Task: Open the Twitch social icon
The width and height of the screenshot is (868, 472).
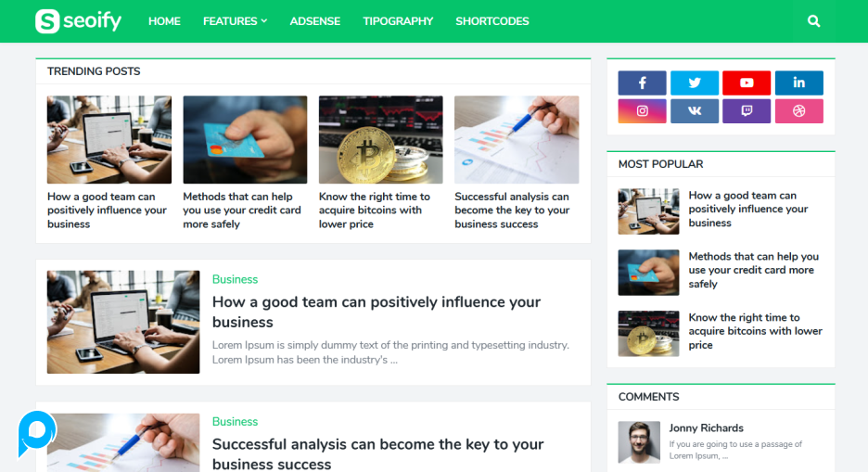Action: [747, 110]
